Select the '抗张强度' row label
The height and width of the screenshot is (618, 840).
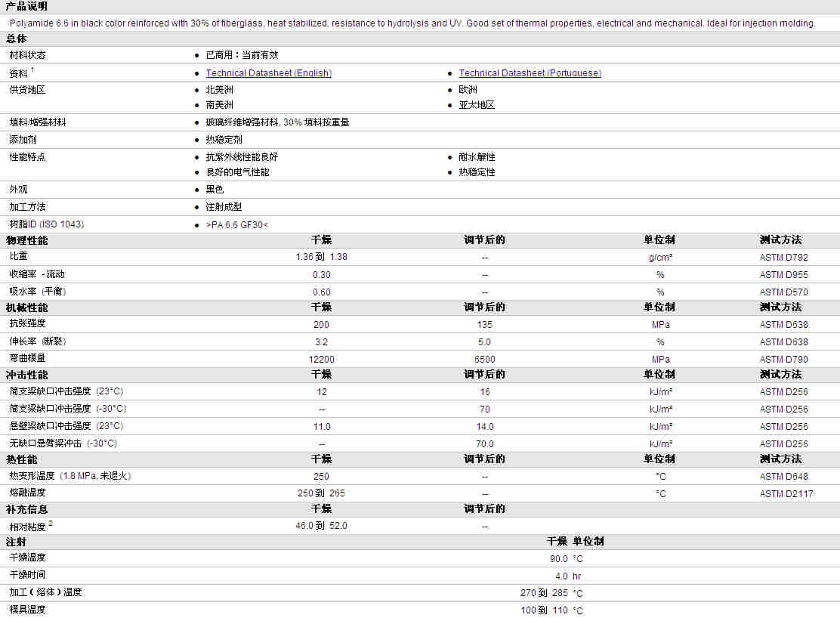click(x=27, y=323)
